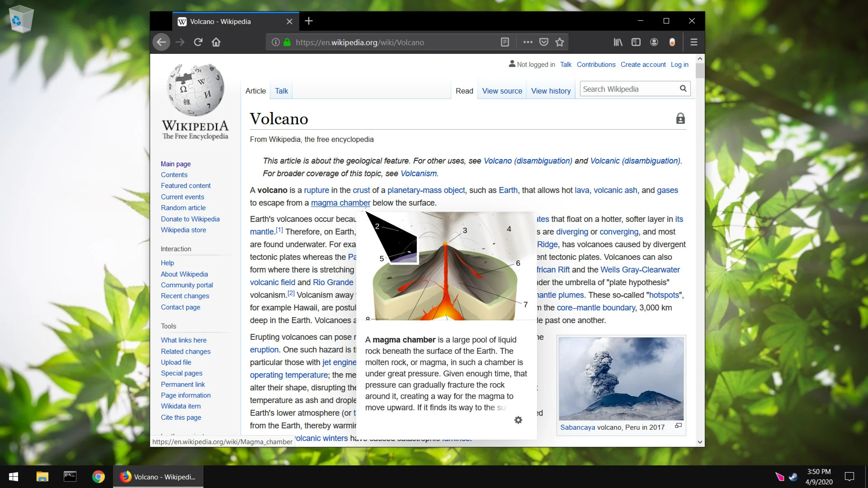The image size is (868, 488).
Task: Show site information icon in address bar
Action: coord(275,42)
